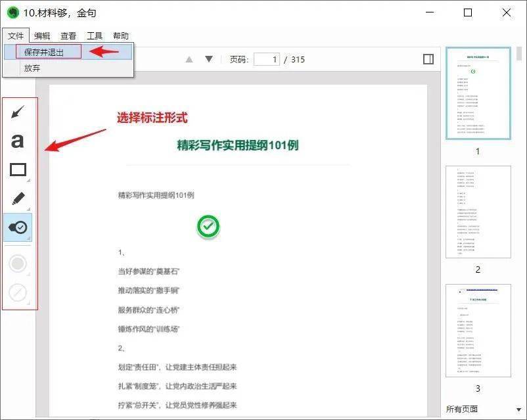Activate the stamp tool
This screenshot has width=527, height=420.
pyautogui.click(x=18, y=227)
